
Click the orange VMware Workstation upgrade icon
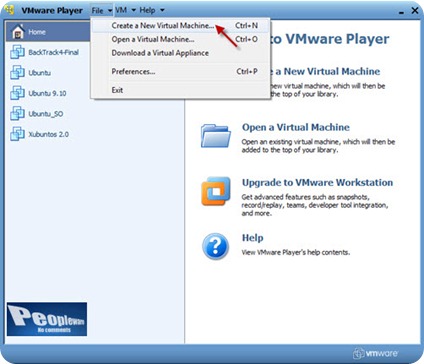click(216, 191)
